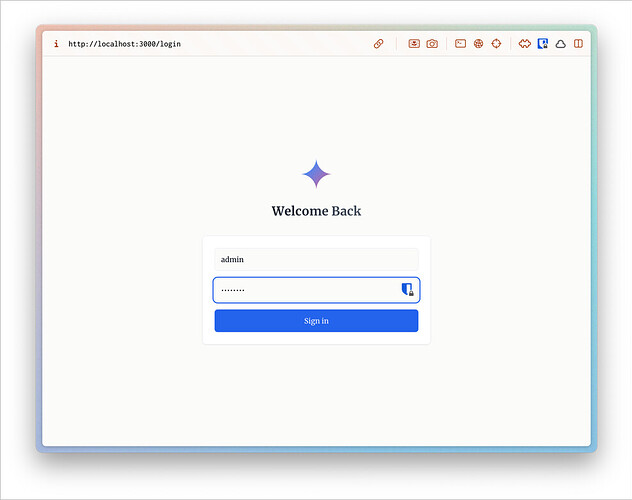Viewport: 632px width, 500px height.
Task: Take a screenshot with the camera icon
Action: tap(432, 44)
